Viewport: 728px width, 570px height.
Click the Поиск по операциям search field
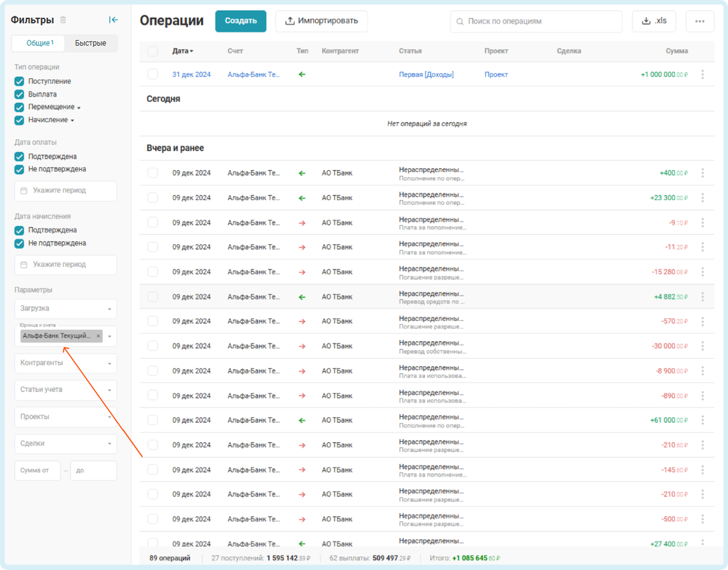pyautogui.click(x=535, y=21)
